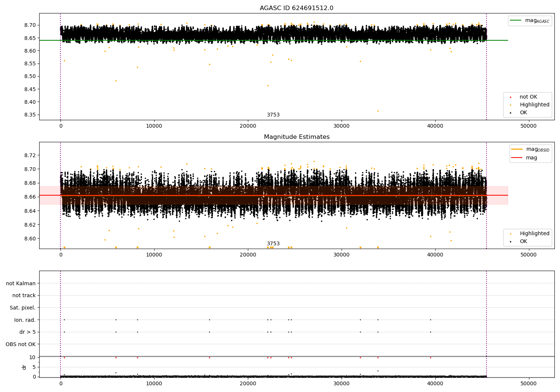The width and height of the screenshot is (560, 392).
Task: Click the '8.45' tick in the top plot
Action: (30, 89)
